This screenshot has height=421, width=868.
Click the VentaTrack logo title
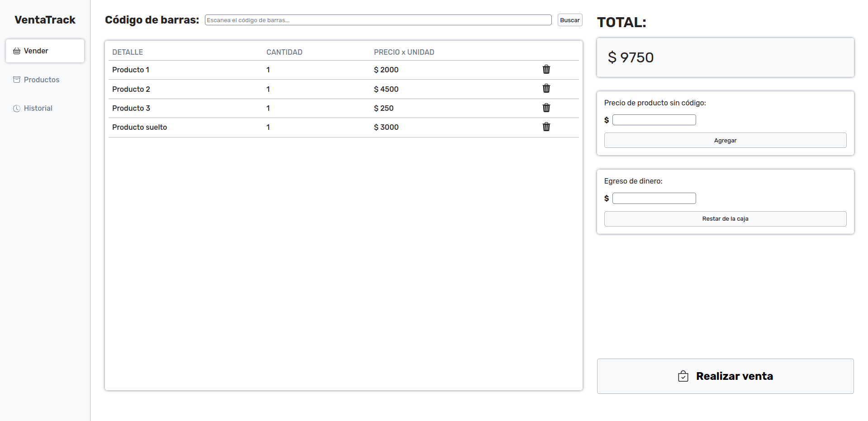tap(45, 20)
